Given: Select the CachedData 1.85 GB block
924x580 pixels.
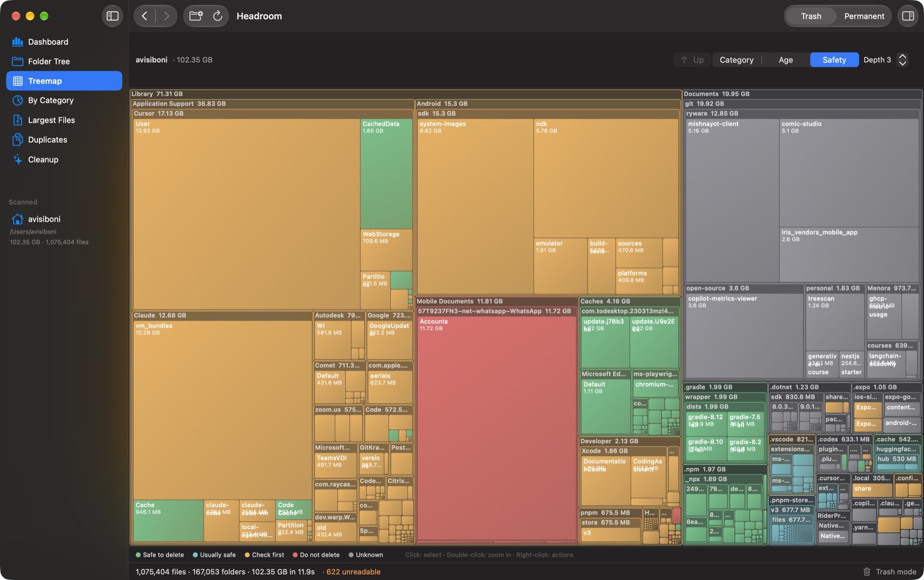Looking at the screenshot, I should [386, 174].
